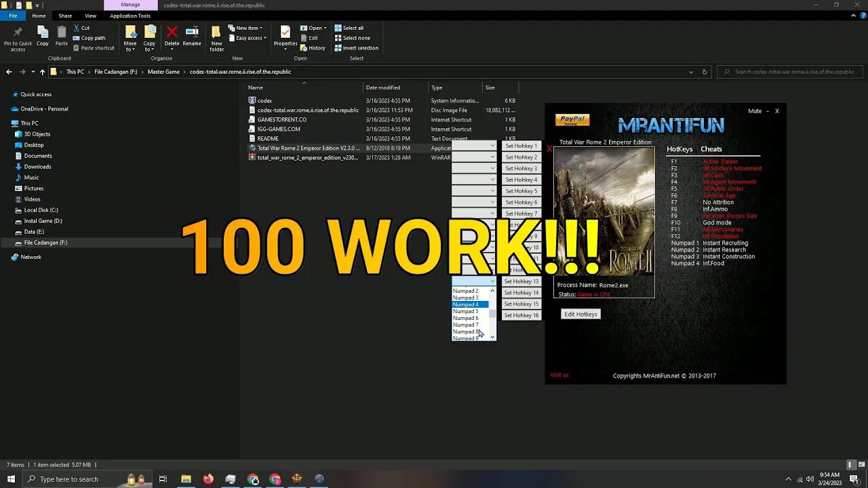Switch to the Home ribbon tab

point(39,16)
